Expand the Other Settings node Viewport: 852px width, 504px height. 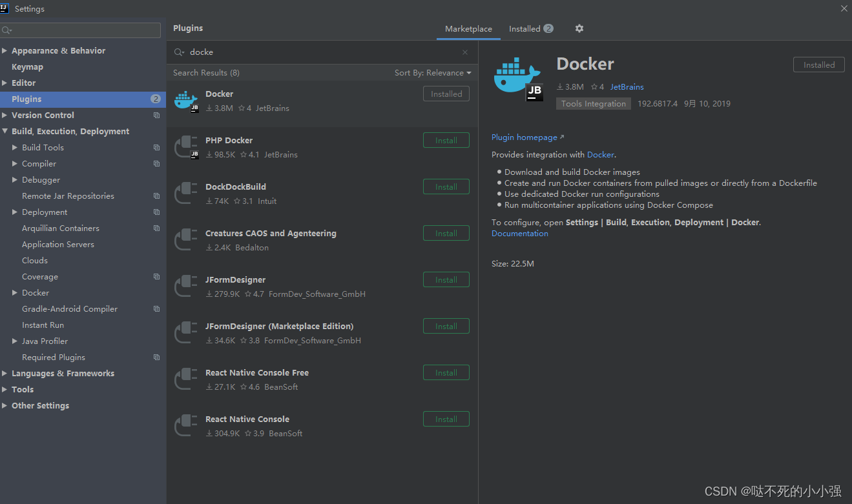pyautogui.click(x=5, y=406)
